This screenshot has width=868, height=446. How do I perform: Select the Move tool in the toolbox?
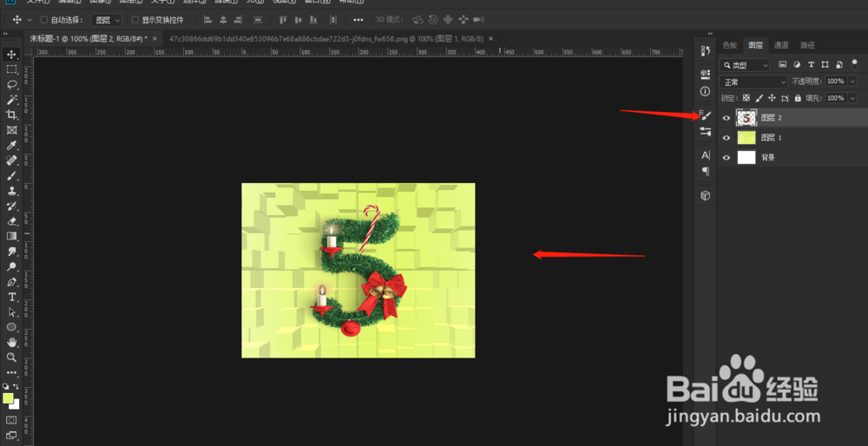[11, 54]
